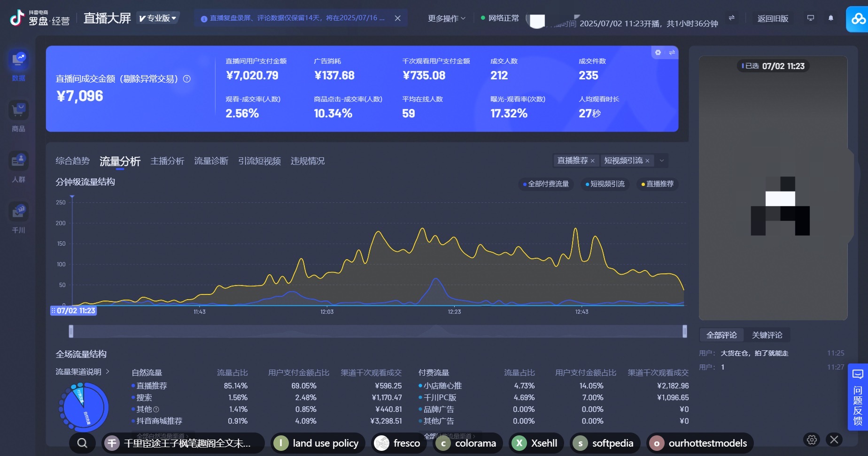Open metrics card settings gear icon
Viewport: 868px width, 456px height.
click(658, 53)
